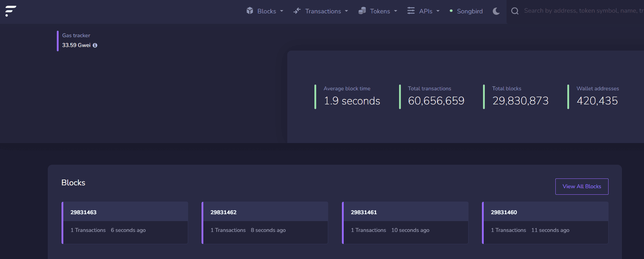Toggle dark mode moon icon
Viewport: 644px width, 259px height.
click(x=496, y=11)
